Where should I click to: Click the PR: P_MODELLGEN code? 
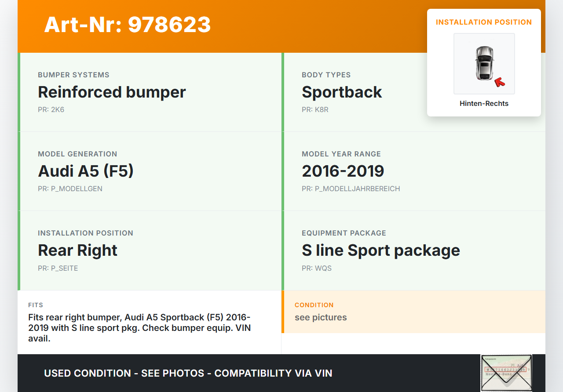70,189
